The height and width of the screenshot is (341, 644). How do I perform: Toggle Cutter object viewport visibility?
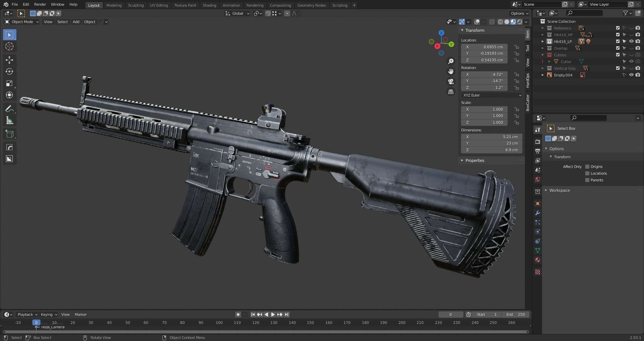[631, 62]
